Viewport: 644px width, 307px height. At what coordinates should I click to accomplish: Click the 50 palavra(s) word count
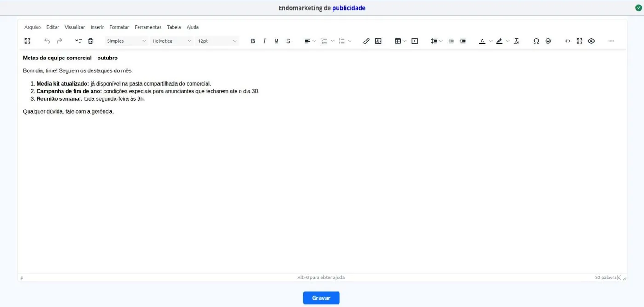pos(608,278)
